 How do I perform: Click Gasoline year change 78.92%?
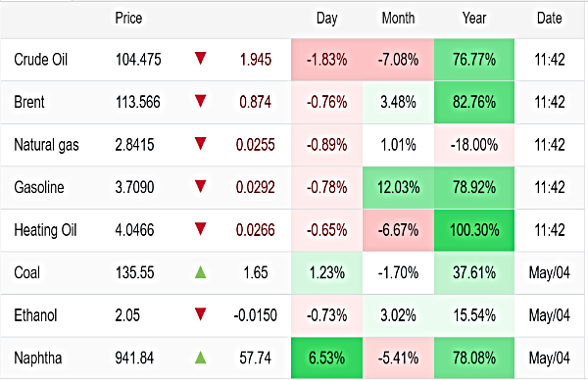(x=474, y=187)
